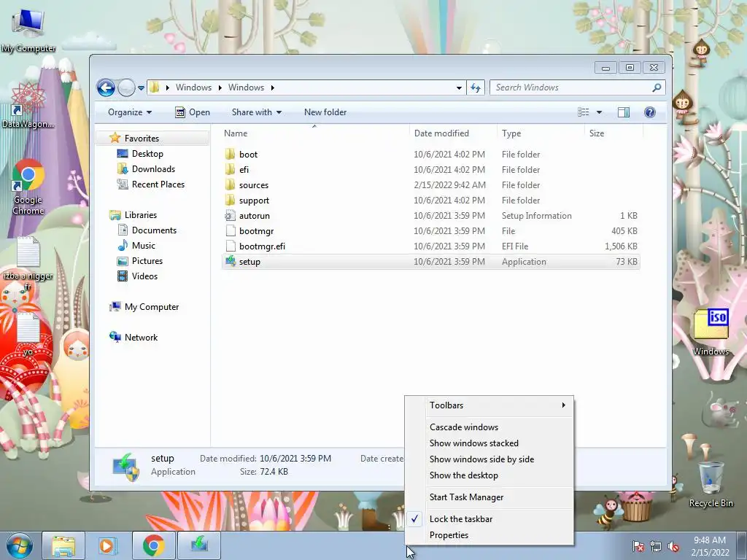Viewport: 747px width, 560px height.
Task: Select the DataWagon desktop shortcut
Action: 28,106
